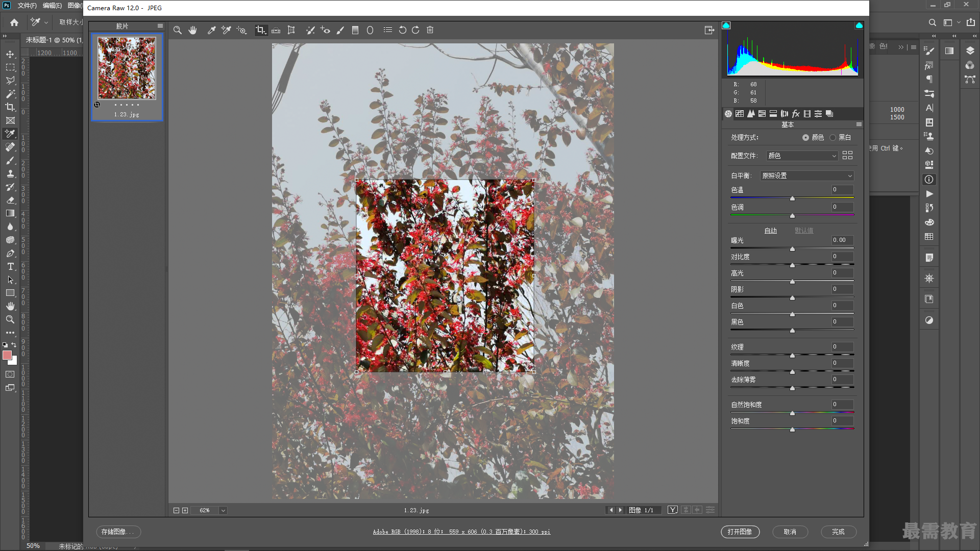This screenshot has height=551, width=980.
Task: Select the Zoom tool in Camera Raw toolbar
Action: pyautogui.click(x=177, y=30)
